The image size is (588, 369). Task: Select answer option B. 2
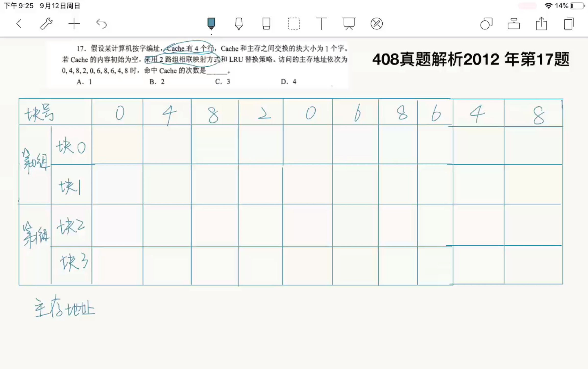[x=157, y=82]
